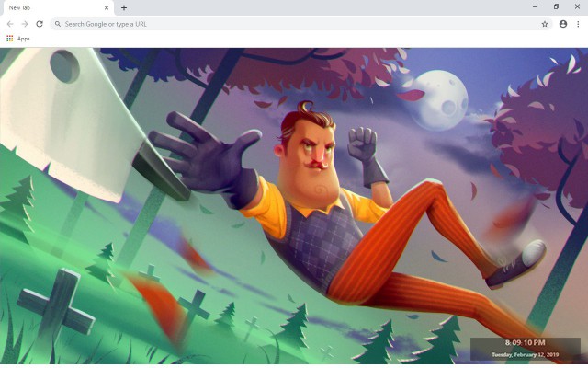The image size is (588, 368).
Task: Click the back navigation arrow
Action: click(10, 24)
